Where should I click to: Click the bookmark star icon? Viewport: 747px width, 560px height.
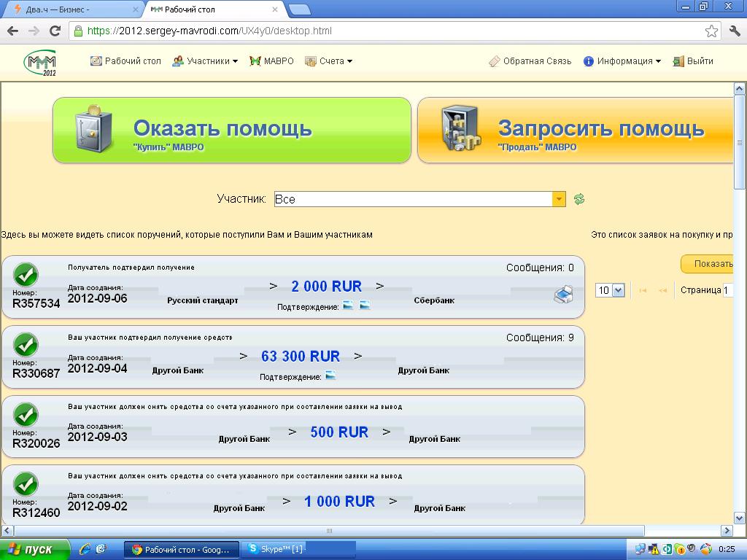point(711,31)
